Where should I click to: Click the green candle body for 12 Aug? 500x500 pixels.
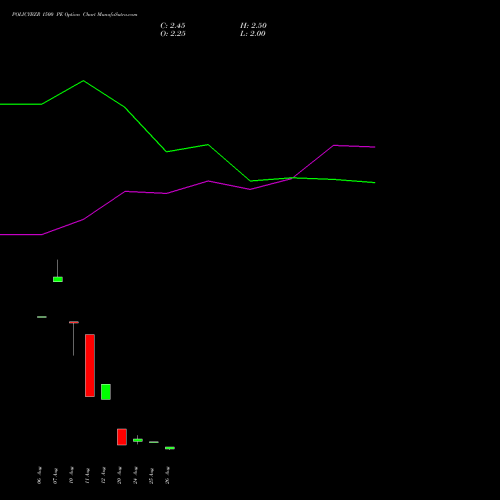(106, 392)
